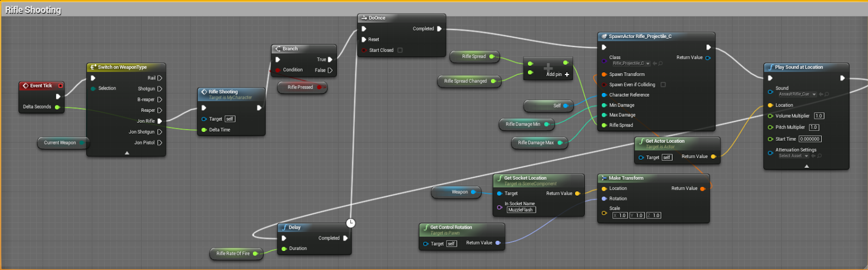Select the Rifle Rate Of Fire variable node
This screenshot has height=270, width=868.
236,254
